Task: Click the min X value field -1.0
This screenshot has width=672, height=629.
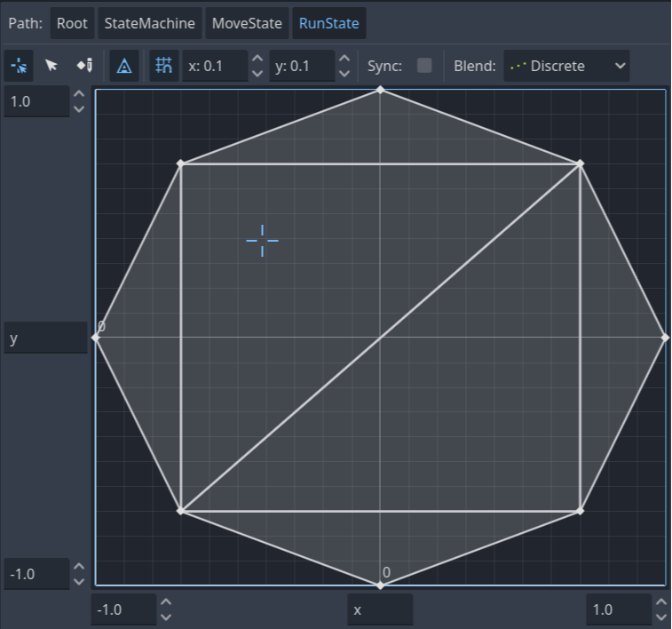Action: coord(123,610)
